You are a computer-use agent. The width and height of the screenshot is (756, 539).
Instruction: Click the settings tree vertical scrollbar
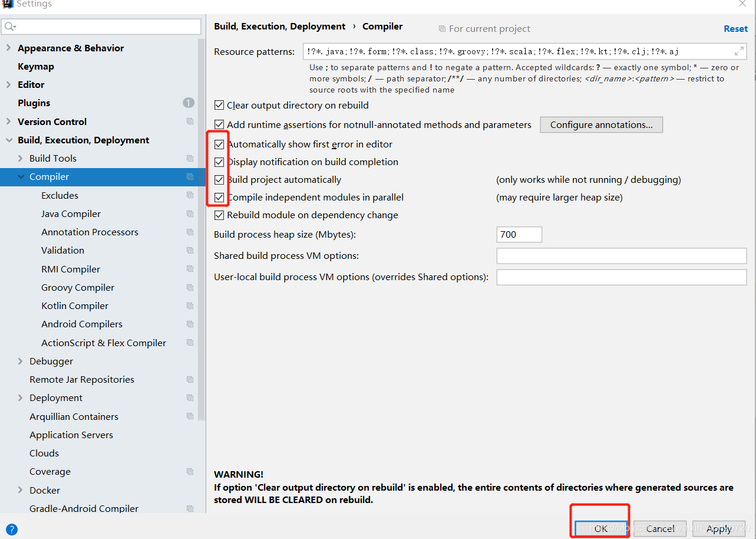202,229
